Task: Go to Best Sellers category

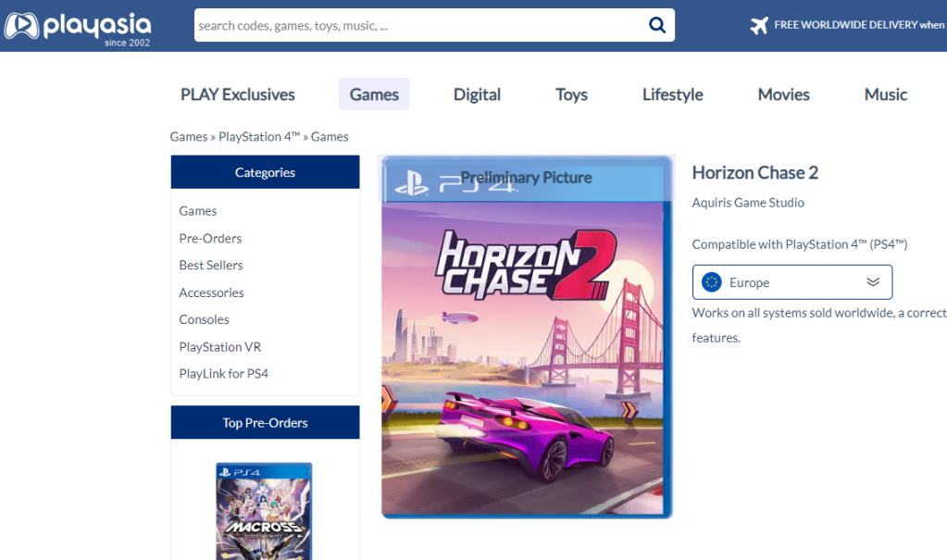Action: tap(211, 265)
